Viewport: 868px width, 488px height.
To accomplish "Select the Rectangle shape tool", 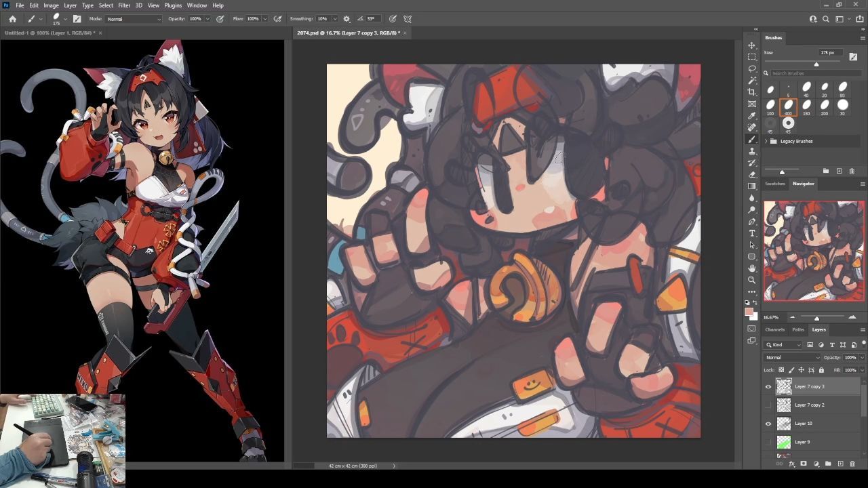I will point(752,257).
